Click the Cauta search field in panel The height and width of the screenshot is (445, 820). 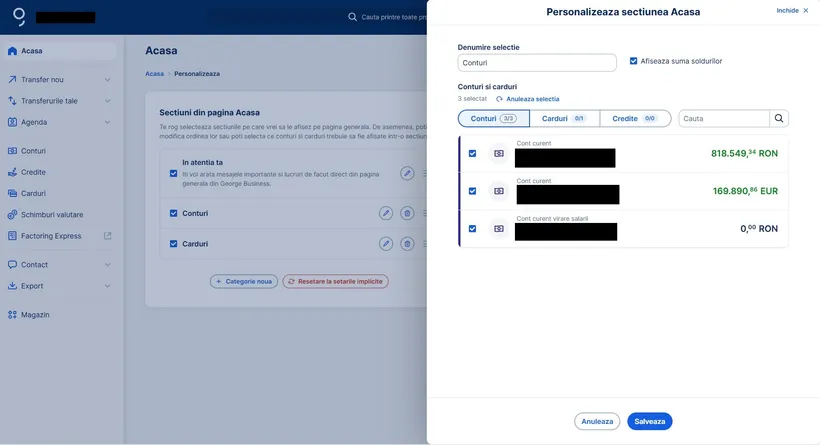pos(724,118)
